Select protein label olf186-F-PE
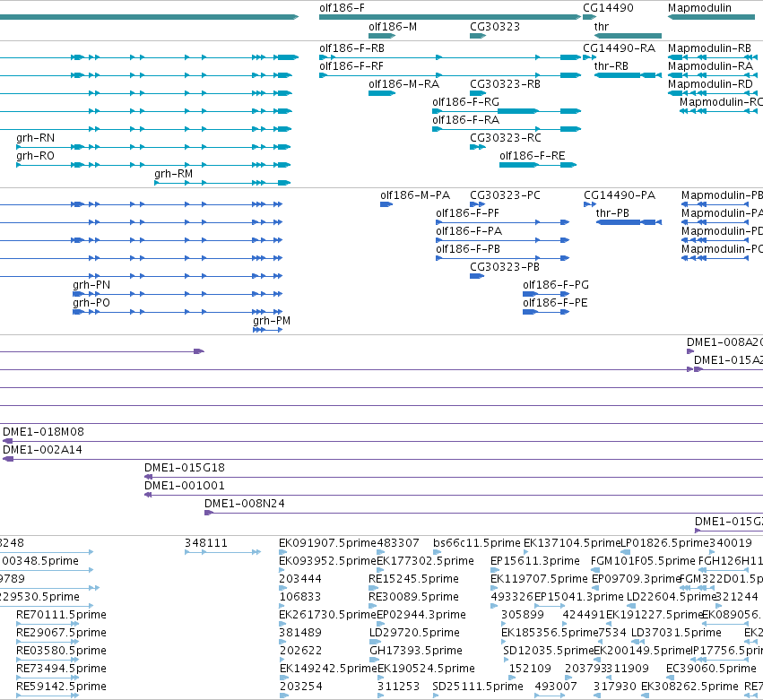Image resolution: width=763 pixels, height=700 pixels. [x=555, y=304]
